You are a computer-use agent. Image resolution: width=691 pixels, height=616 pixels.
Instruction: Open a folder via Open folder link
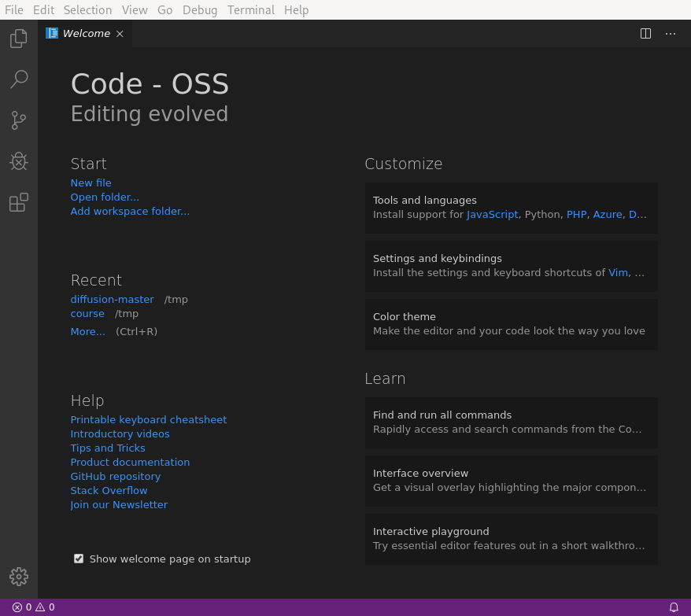click(105, 197)
